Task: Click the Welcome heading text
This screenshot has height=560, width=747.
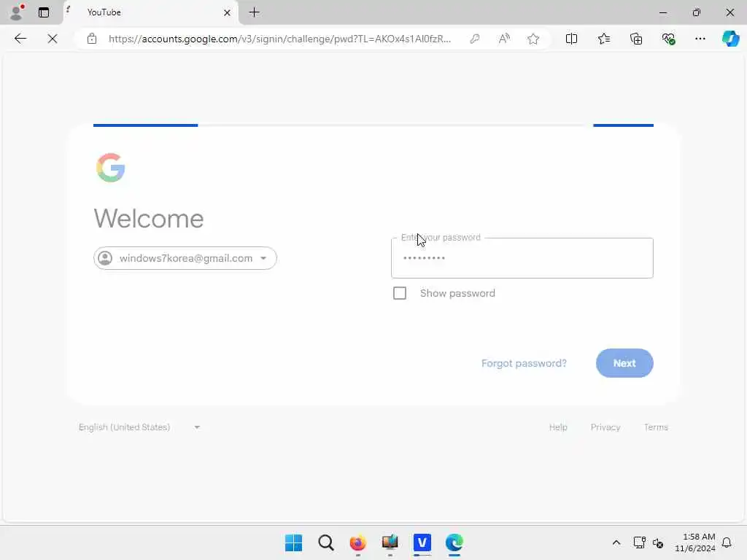Action: [149, 219]
